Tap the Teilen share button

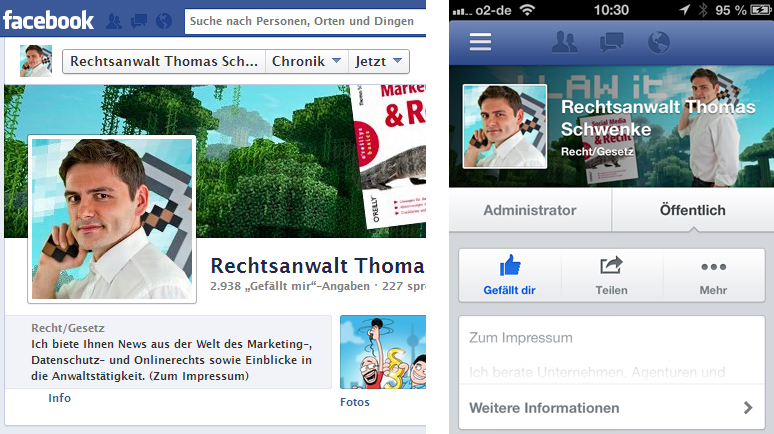point(612,276)
